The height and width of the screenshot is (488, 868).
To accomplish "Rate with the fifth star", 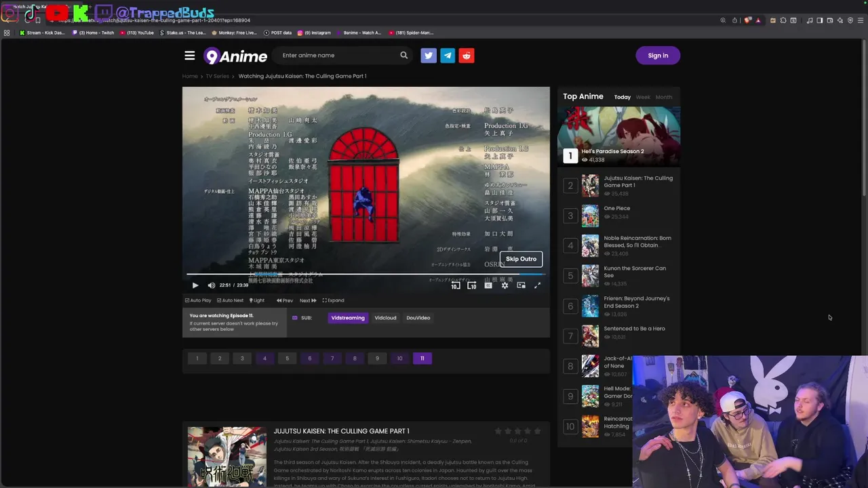I will tap(538, 431).
